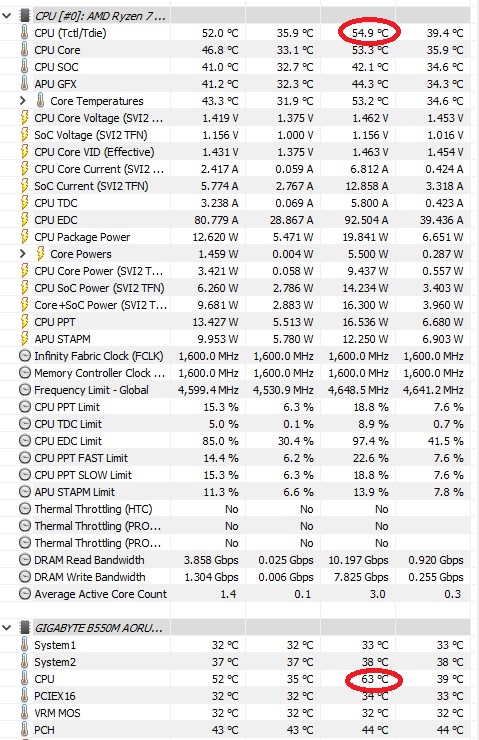The image size is (479, 740).
Task: Click the lightning icon beside SoC Voltage (SVI2 TFN)
Action: point(24,135)
